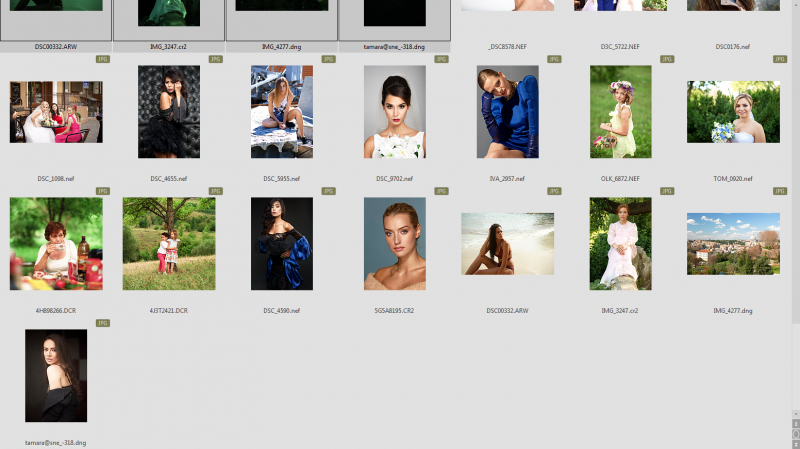The width and height of the screenshot is (800, 449).
Task: Select the cityscape panorama thumbnail
Action: (x=733, y=244)
